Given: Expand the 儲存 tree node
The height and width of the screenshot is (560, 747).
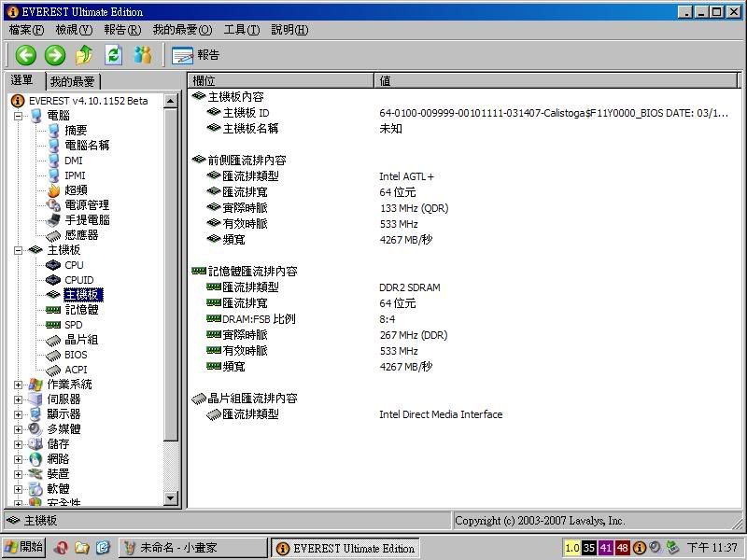Looking at the screenshot, I should (x=18, y=444).
